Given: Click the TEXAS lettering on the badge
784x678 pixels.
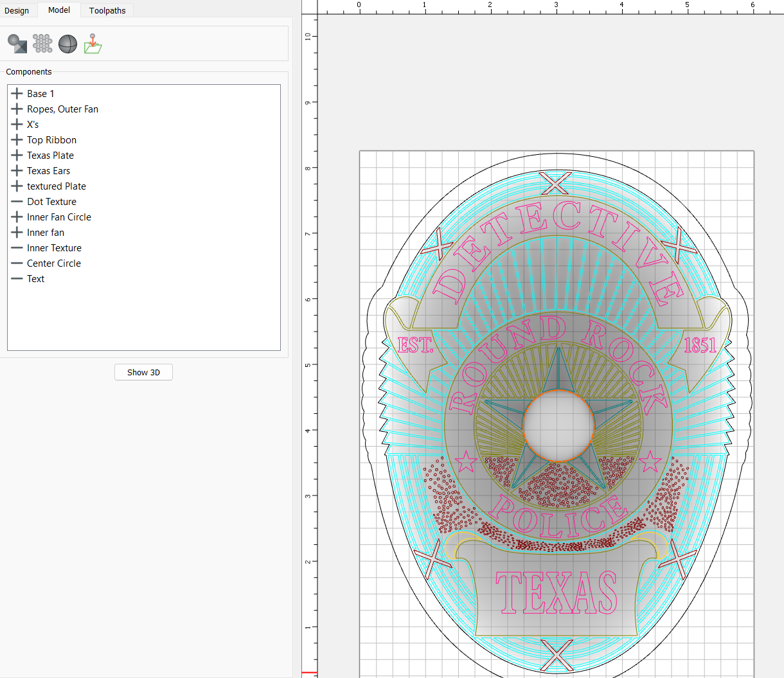Looking at the screenshot, I should tap(556, 593).
